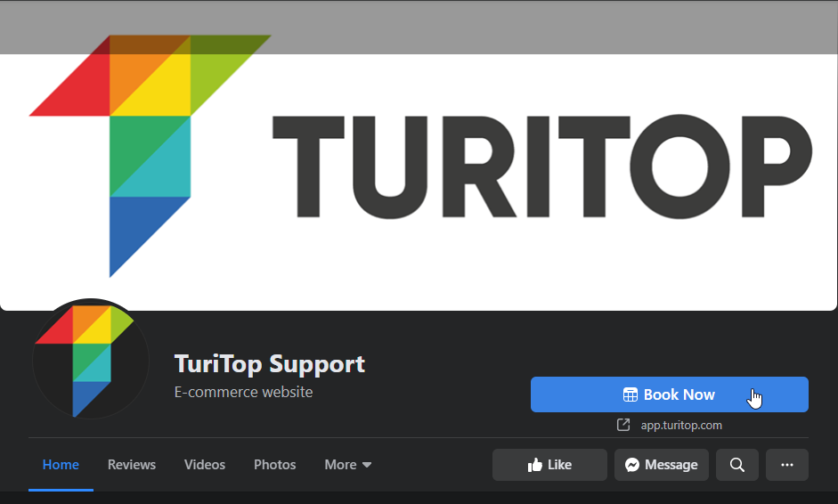The height and width of the screenshot is (504, 838).
Task: Click the TuriTop Support page name
Action: click(x=270, y=364)
